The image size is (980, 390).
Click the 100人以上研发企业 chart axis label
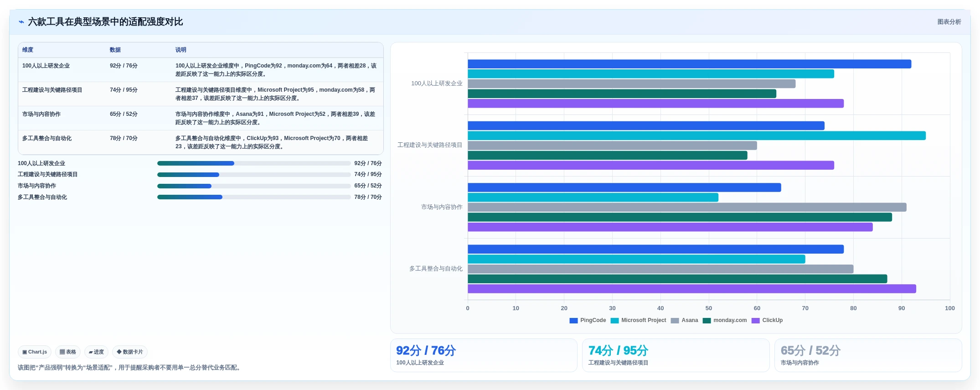437,84
